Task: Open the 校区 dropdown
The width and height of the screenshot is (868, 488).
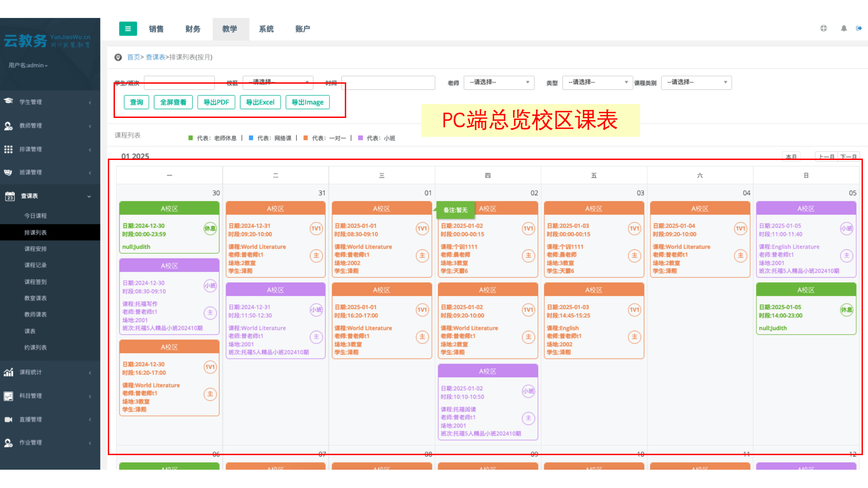Action: [x=278, y=82]
